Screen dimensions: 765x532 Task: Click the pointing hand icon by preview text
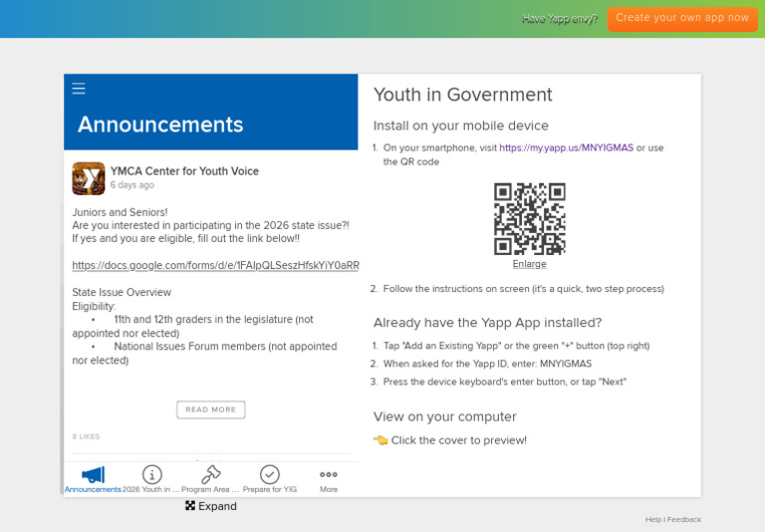(x=381, y=439)
